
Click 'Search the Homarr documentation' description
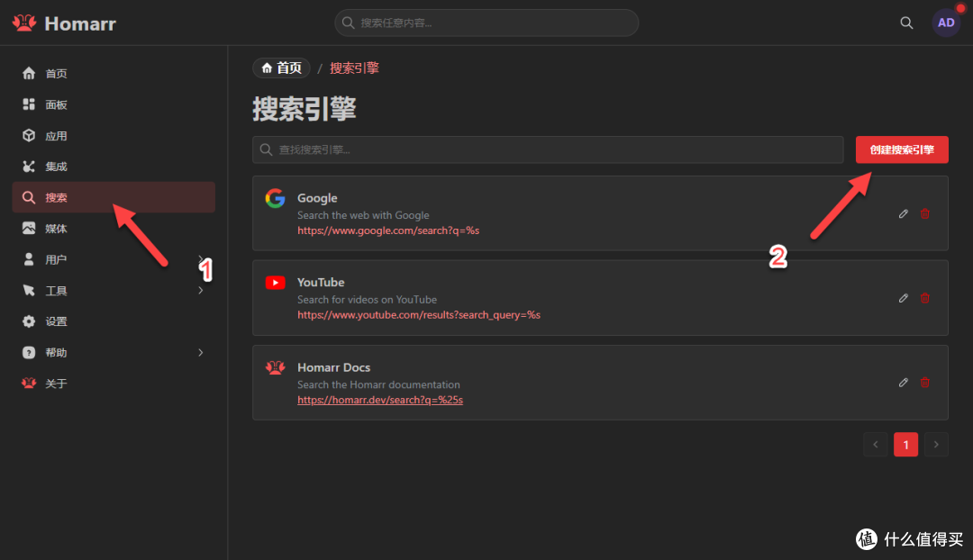378,384
